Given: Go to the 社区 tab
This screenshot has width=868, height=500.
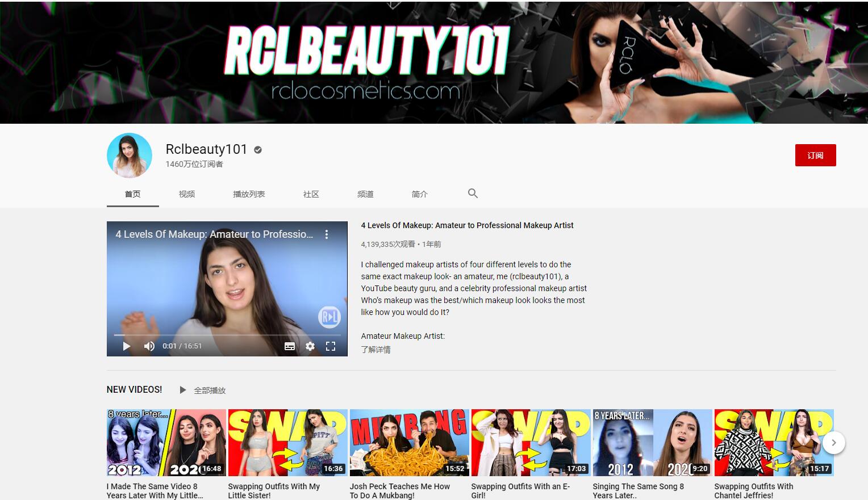Looking at the screenshot, I should [x=311, y=194].
